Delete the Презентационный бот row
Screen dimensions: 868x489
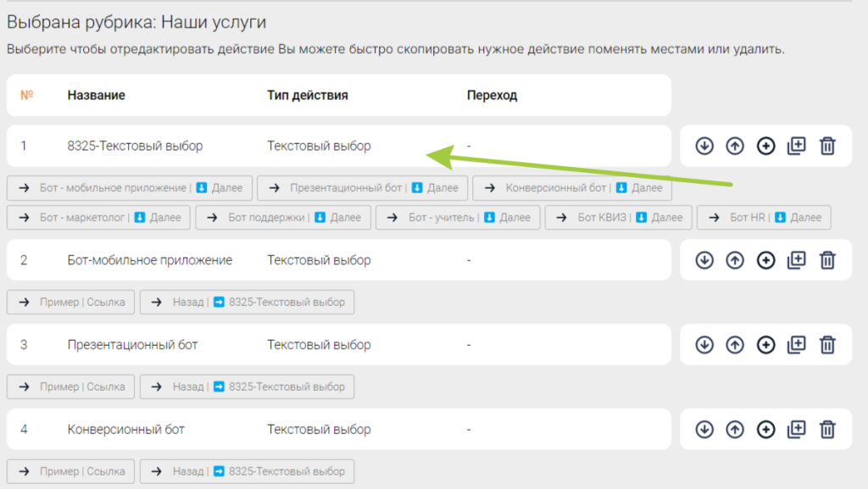click(x=827, y=345)
